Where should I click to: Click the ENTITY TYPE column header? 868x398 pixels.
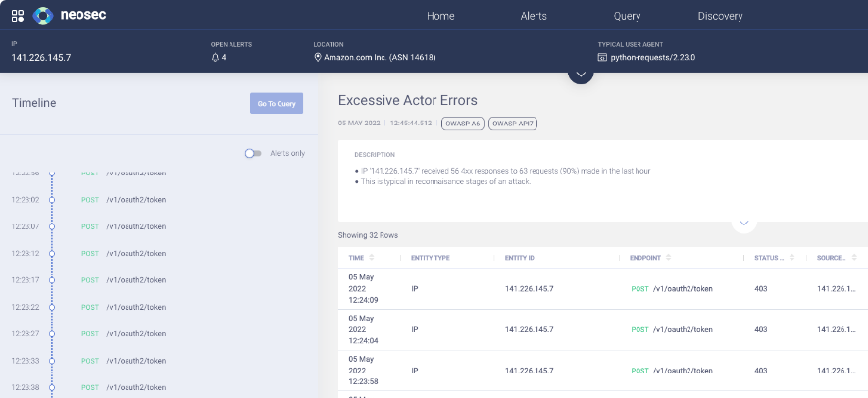coord(431,258)
